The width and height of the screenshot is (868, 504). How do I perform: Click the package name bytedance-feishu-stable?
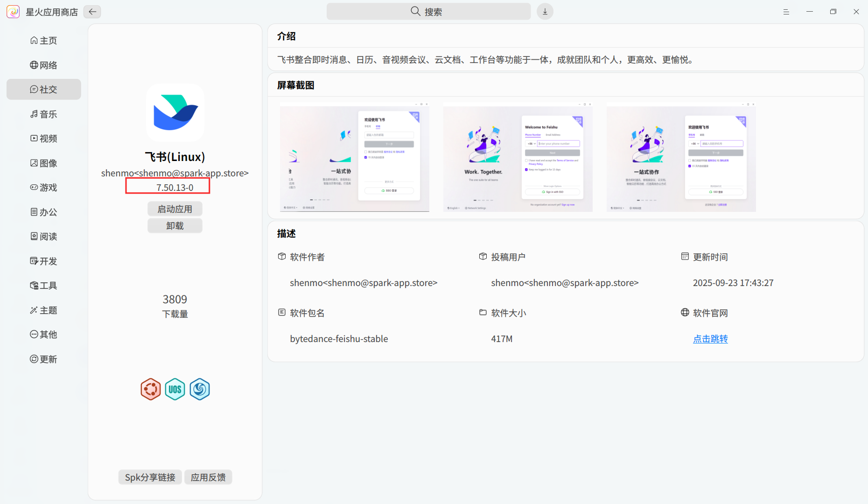[x=339, y=339]
